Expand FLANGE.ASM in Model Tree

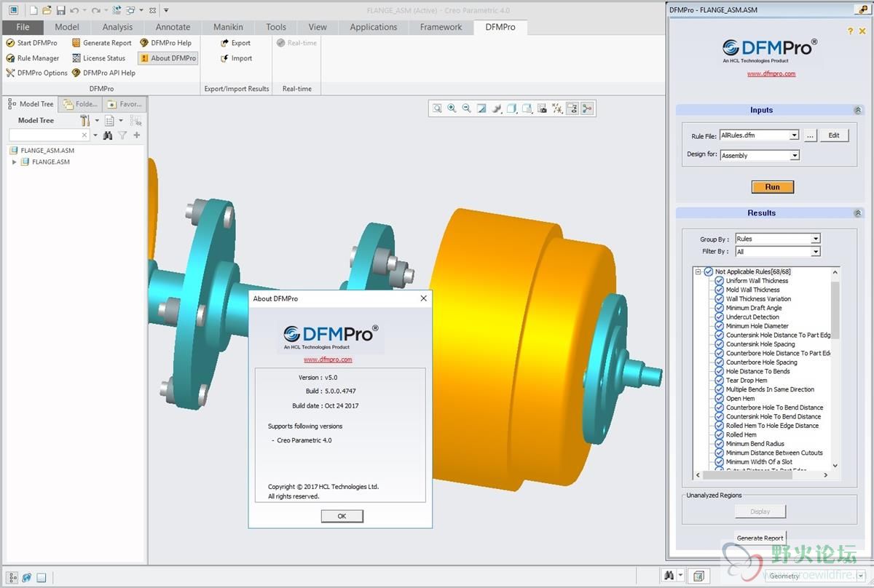pyautogui.click(x=15, y=162)
